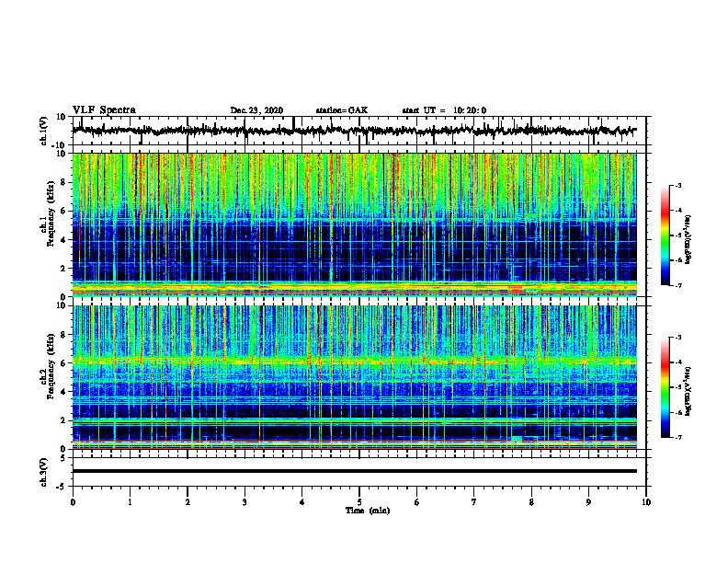Click the '4' kHz tick of ch.1 spectrogram

(x=64, y=240)
